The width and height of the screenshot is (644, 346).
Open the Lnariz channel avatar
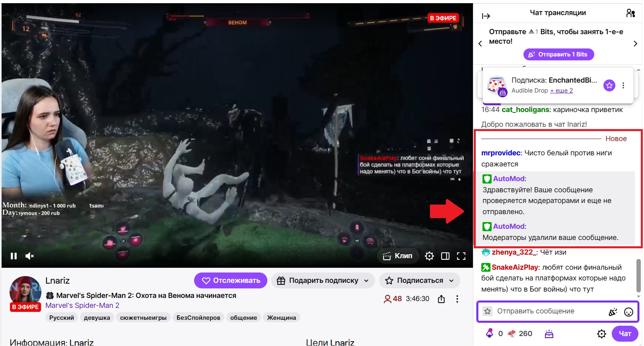(25, 292)
